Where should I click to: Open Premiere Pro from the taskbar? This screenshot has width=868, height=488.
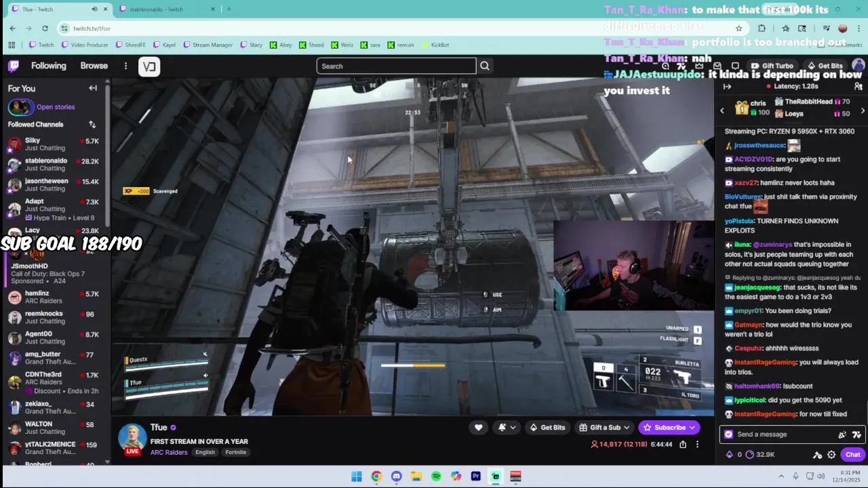click(x=475, y=476)
